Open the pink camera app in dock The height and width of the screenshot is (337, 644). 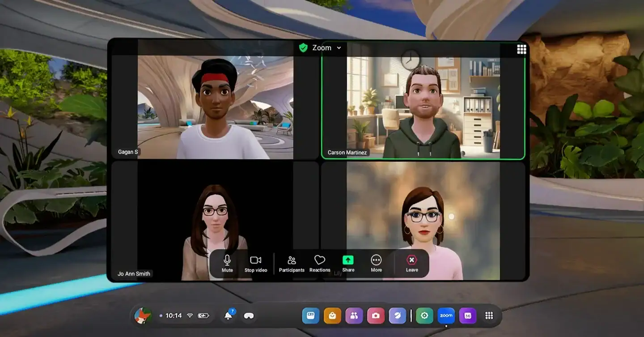pyautogui.click(x=376, y=316)
